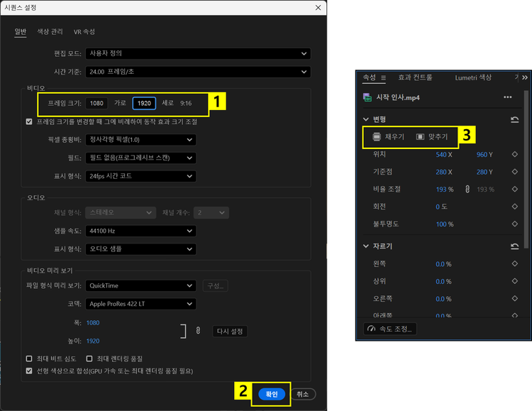Show more panel tabs with the double-chevron

(524, 78)
